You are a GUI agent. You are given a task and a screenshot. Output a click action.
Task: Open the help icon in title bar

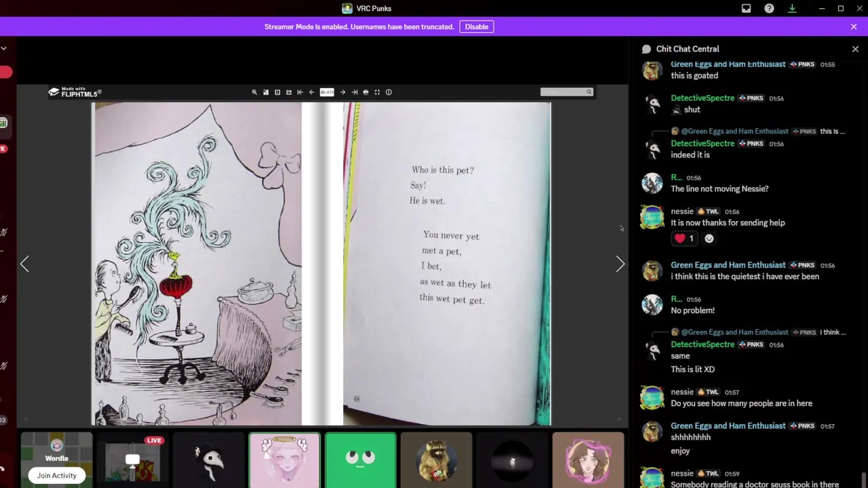(769, 8)
